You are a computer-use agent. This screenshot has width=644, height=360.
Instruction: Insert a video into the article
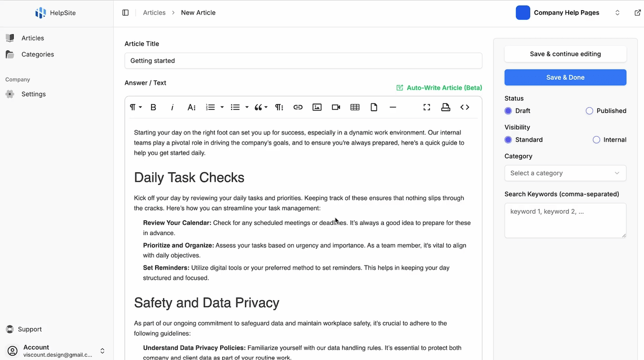pyautogui.click(x=336, y=107)
